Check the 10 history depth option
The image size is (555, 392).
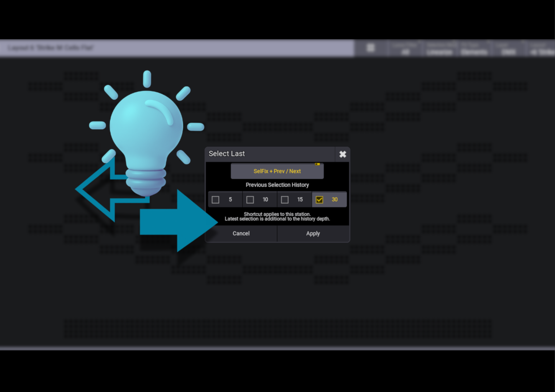pyautogui.click(x=260, y=199)
